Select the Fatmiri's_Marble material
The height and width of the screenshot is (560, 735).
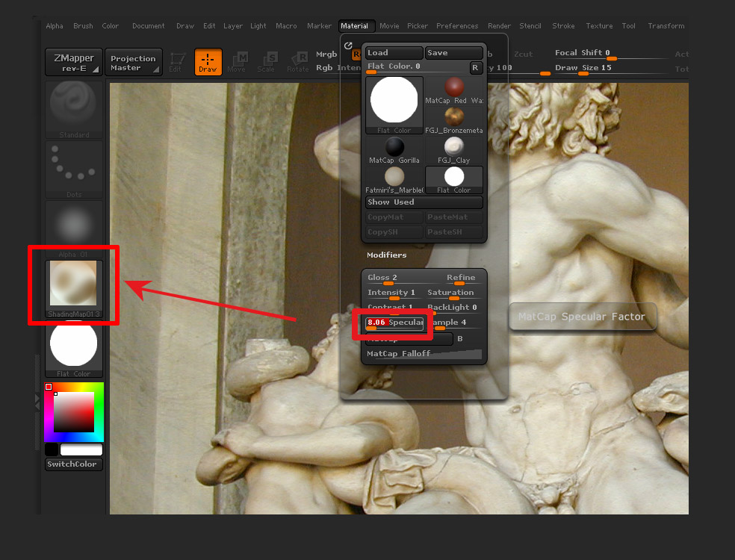pyautogui.click(x=394, y=181)
